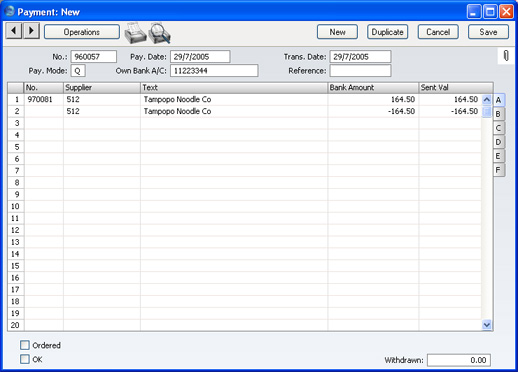Tick the Ordered checkbox
Viewport: 518px width, 372px height.
(x=25, y=345)
